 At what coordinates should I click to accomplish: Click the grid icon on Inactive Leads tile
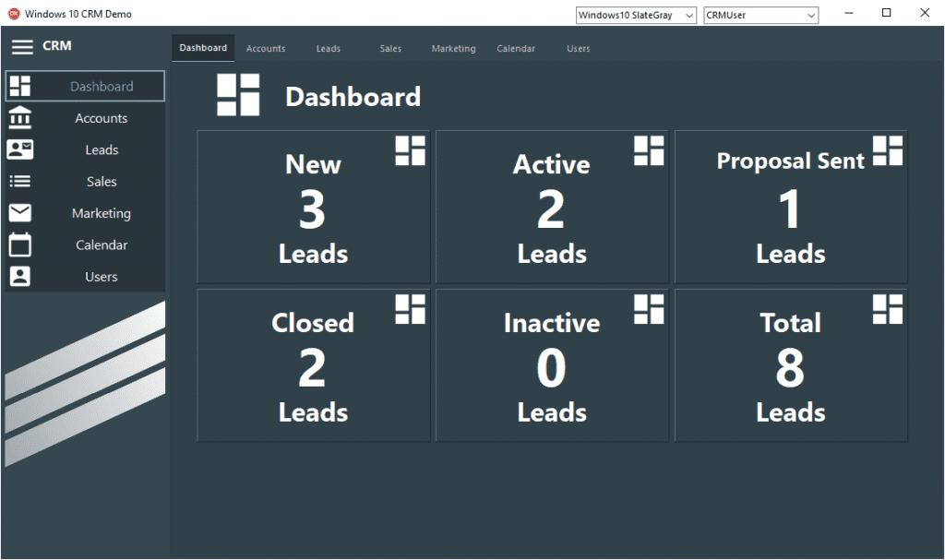(x=649, y=309)
